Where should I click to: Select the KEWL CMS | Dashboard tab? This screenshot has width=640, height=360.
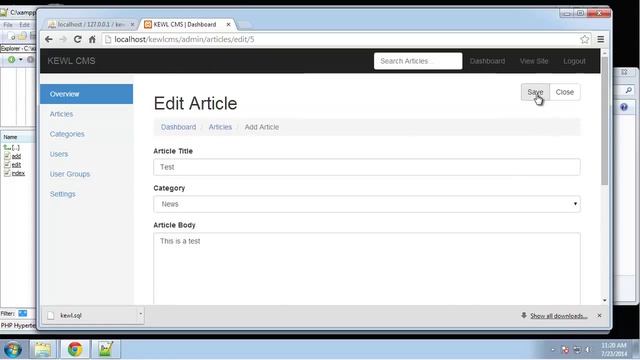pos(185,24)
